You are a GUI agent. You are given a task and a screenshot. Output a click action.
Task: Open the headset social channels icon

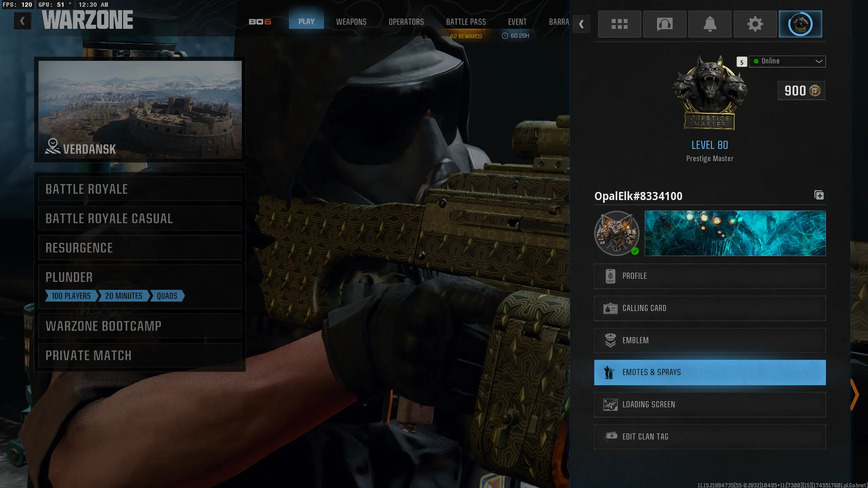[664, 24]
